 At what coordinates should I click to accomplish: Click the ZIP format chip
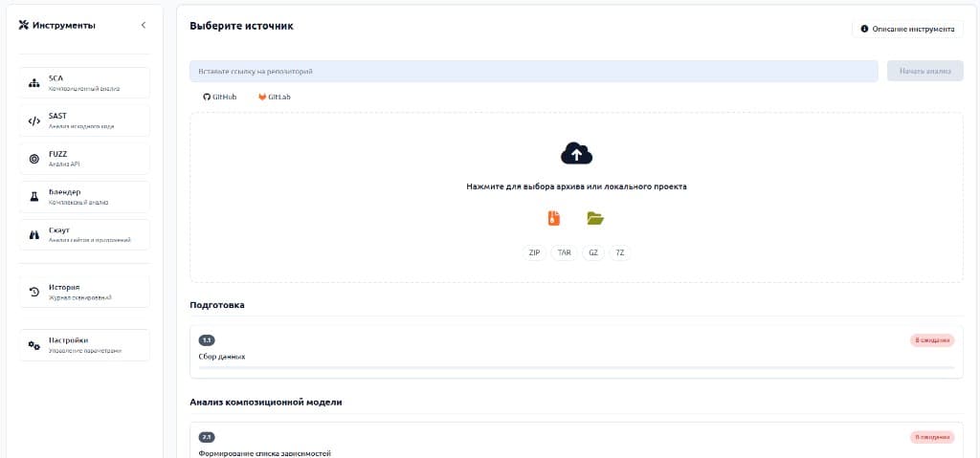tap(534, 253)
